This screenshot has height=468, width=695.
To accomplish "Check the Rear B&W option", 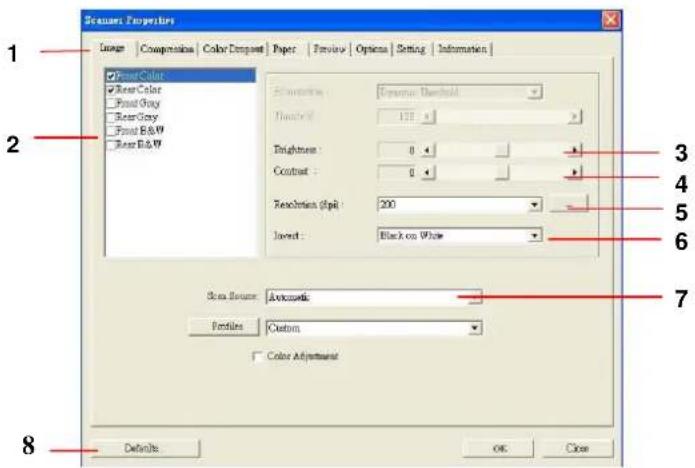I will [111, 145].
